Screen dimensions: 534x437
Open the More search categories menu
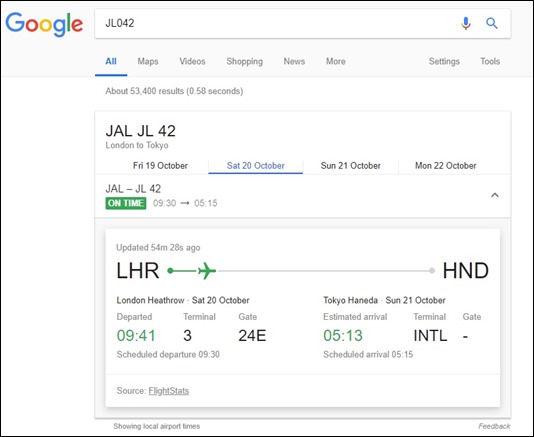[335, 62]
